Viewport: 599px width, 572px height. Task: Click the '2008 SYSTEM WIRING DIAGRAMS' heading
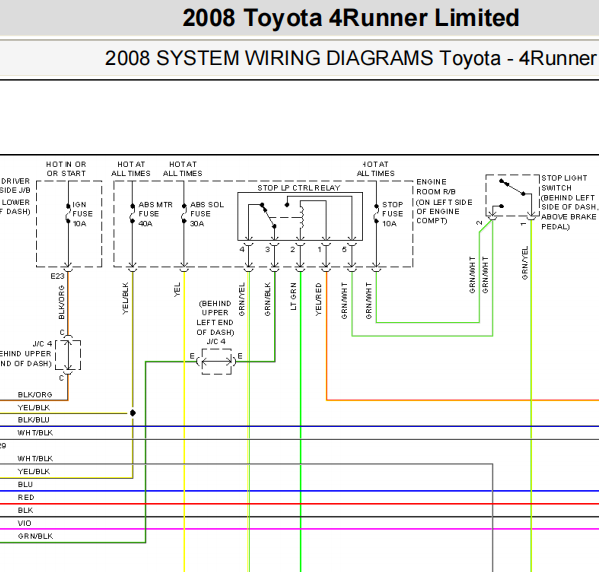(x=269, y=58)
